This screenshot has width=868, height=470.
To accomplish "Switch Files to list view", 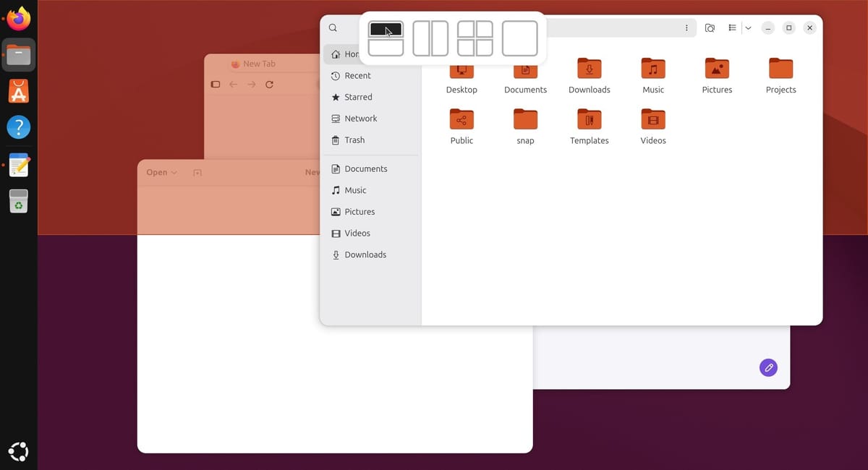I will (732, 27).
